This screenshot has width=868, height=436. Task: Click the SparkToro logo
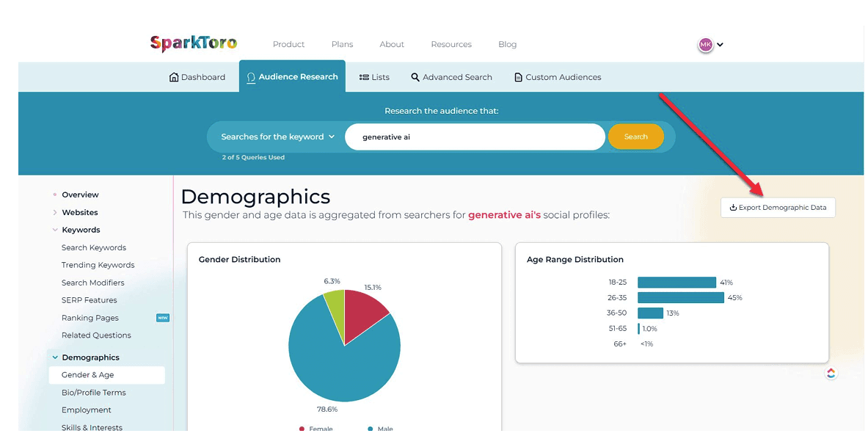pos(194,44)
